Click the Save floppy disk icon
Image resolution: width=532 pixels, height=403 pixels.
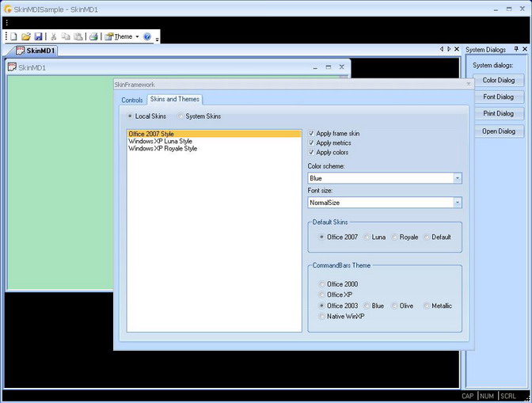click(x=38, y=36)
